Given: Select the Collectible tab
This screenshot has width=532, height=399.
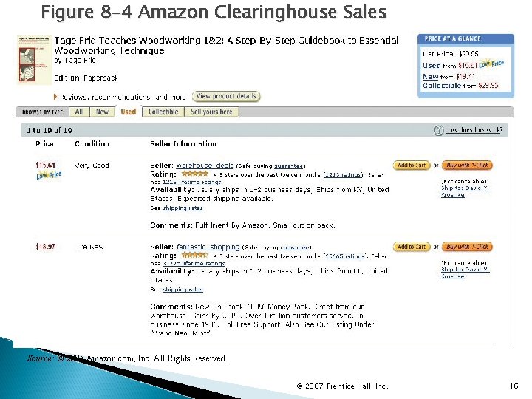Looking at the screenshot, I should click(x=163, y=112).
